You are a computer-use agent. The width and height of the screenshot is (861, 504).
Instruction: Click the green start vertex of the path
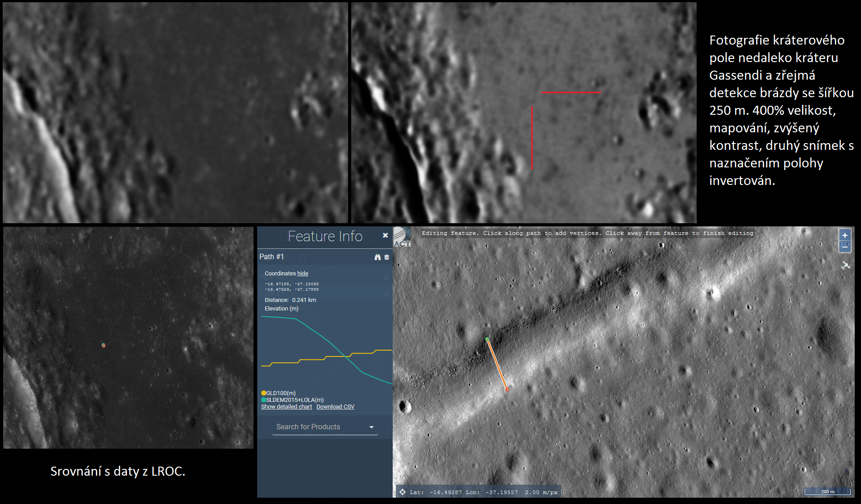(x=487, y=339)
